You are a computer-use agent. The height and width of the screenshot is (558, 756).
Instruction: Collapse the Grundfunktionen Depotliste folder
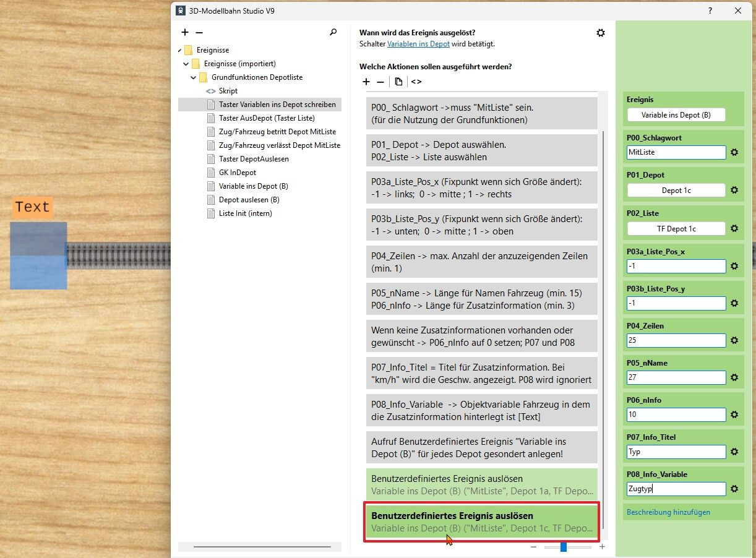[x=194, y=77]
